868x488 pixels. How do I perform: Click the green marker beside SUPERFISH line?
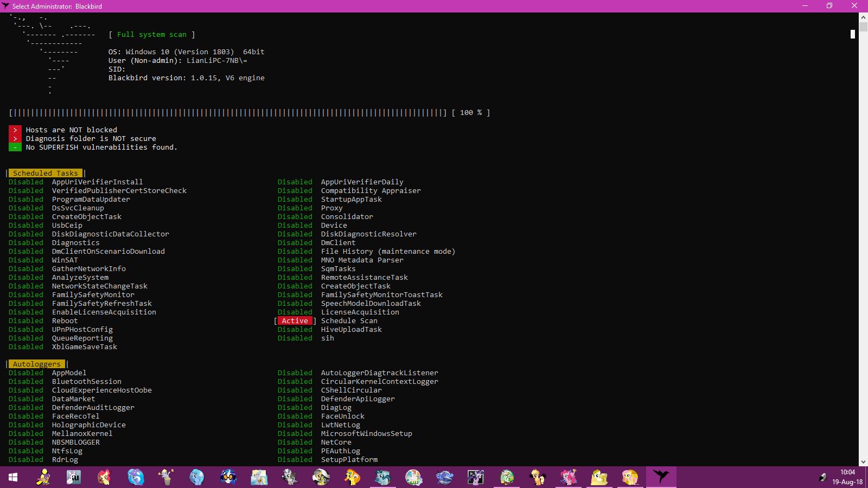pos(15,147)
